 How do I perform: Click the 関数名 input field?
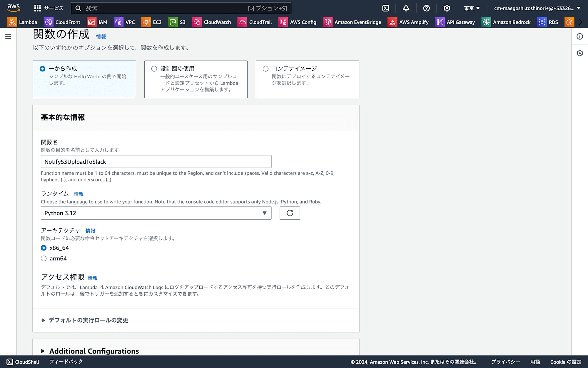coord(156,162)
